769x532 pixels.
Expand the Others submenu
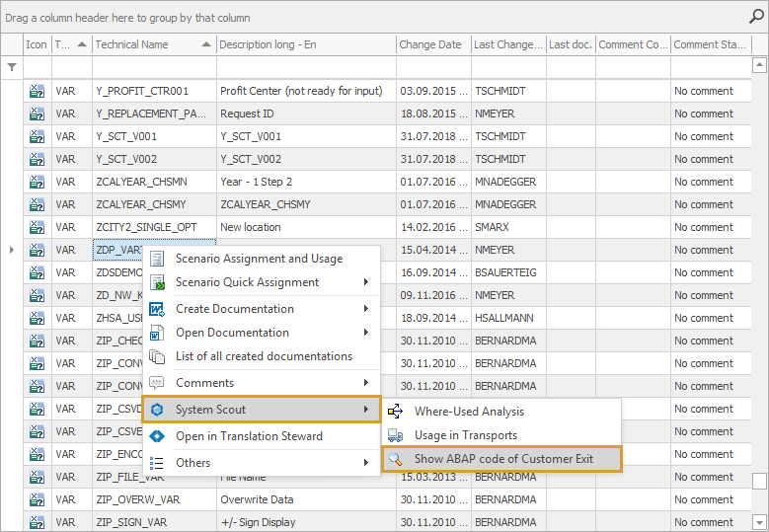365,462
